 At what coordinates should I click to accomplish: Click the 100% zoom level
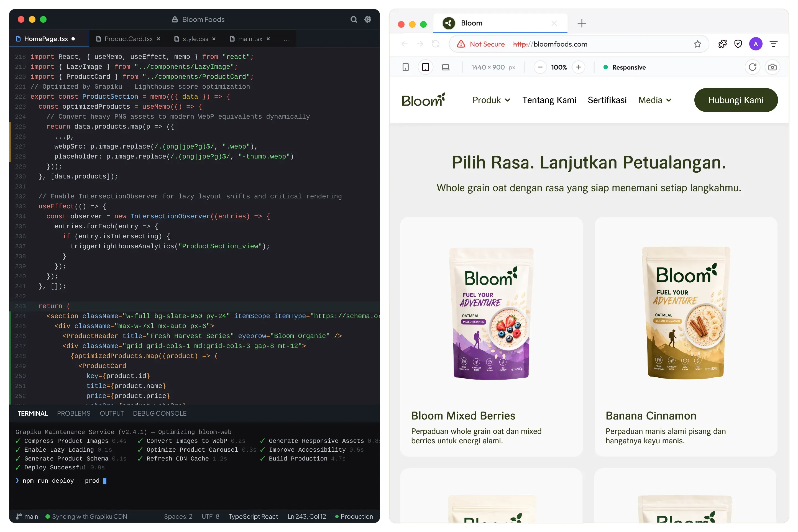click(559, 67)
